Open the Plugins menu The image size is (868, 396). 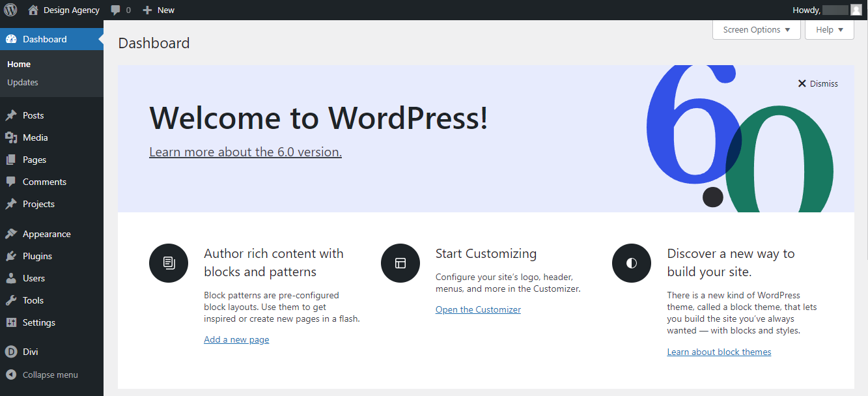click(x=37, y=256)
